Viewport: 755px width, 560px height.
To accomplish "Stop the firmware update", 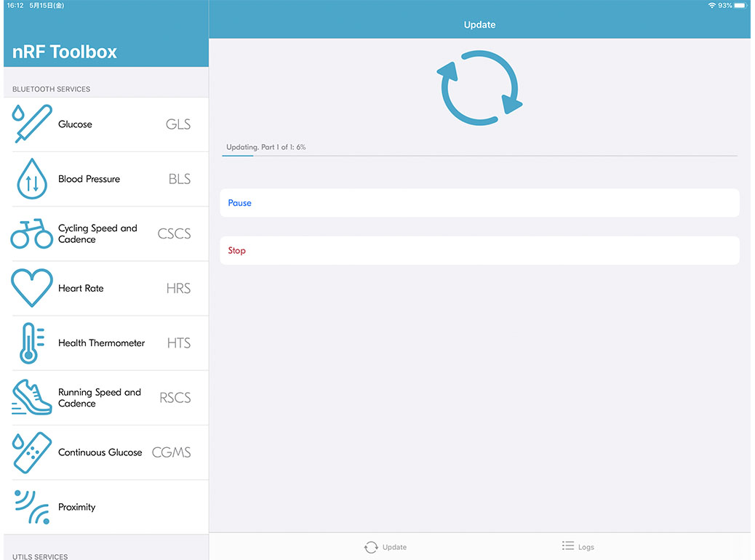I will (x=479, y=250).
